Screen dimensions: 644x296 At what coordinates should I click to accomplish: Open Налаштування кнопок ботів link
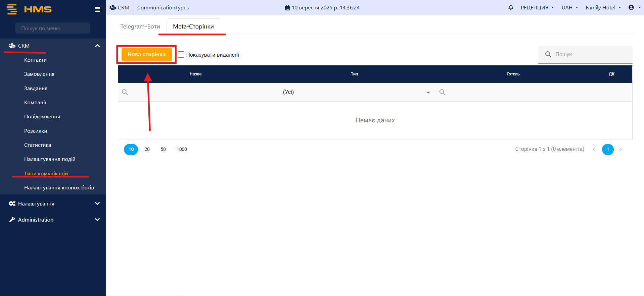(x=59, y=188)
